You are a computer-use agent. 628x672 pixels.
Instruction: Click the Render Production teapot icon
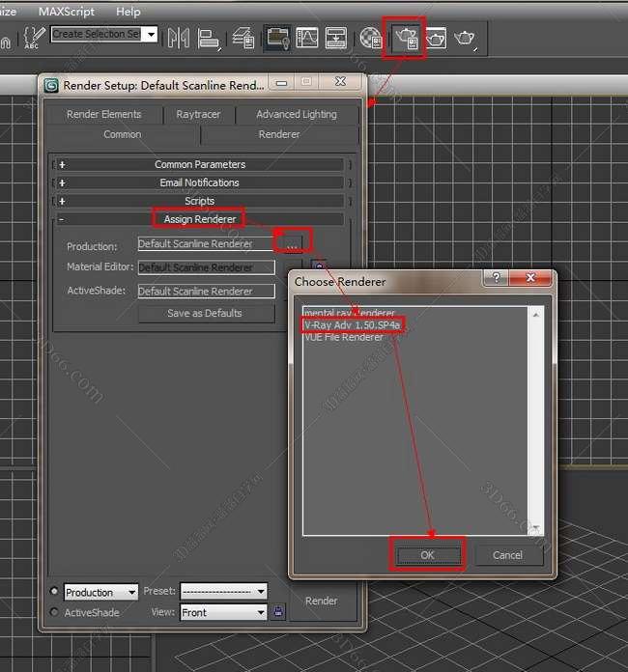pyautogui.click(x=466, y=39)
